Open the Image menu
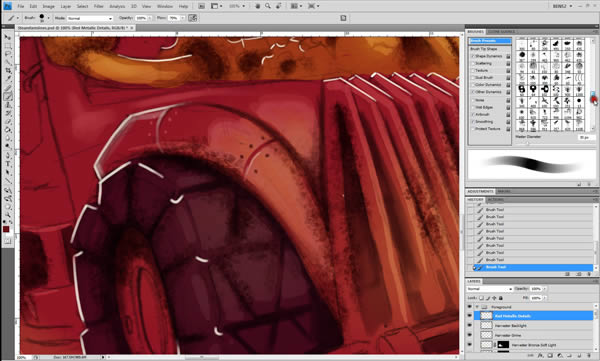The width and height of the screenshot is (600, 361). (49, 6)
